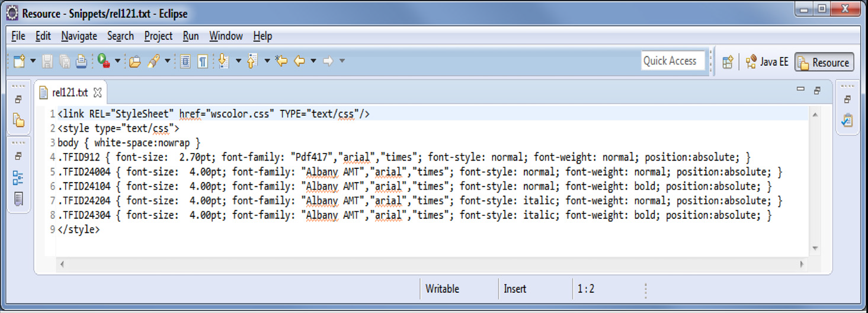Image resolution: width=868 pixels, height=313 pixels.
Task: Show the Tasks view icon
Action: pos(18,199)
